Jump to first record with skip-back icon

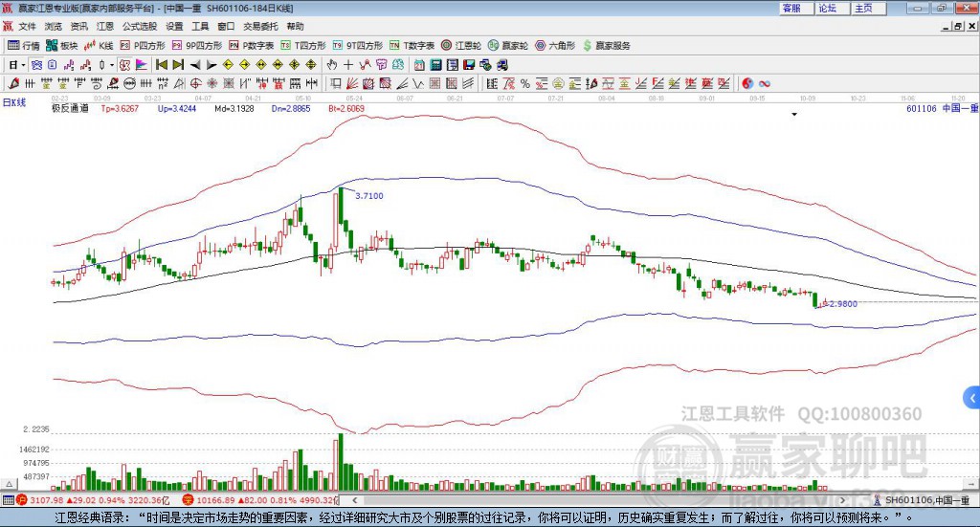coord(161,65)
